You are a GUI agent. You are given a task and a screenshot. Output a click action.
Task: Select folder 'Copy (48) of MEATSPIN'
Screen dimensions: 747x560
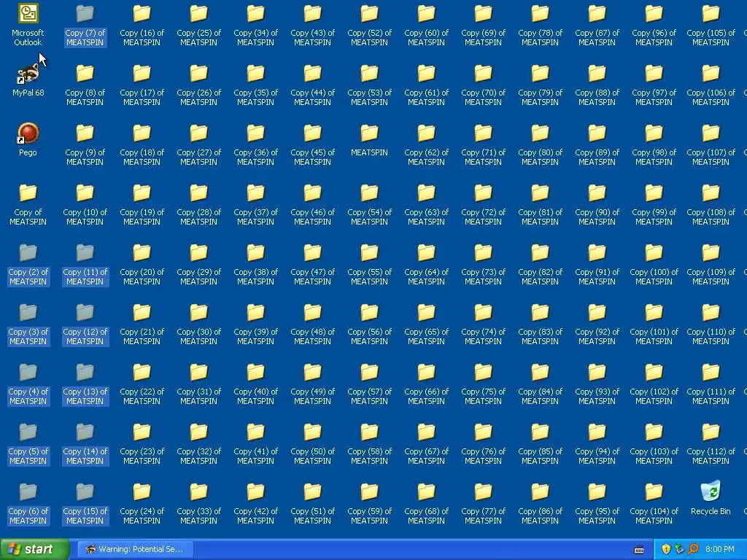[312, 323]
